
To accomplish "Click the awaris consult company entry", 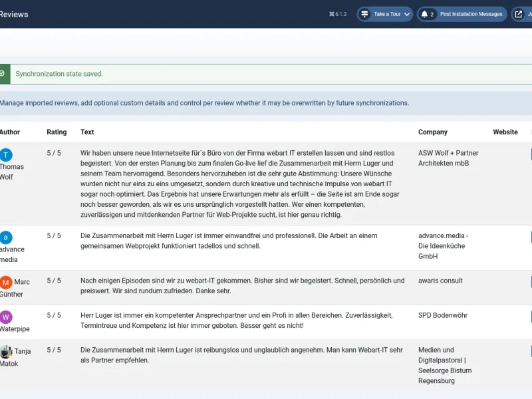I will coord(440,281).
